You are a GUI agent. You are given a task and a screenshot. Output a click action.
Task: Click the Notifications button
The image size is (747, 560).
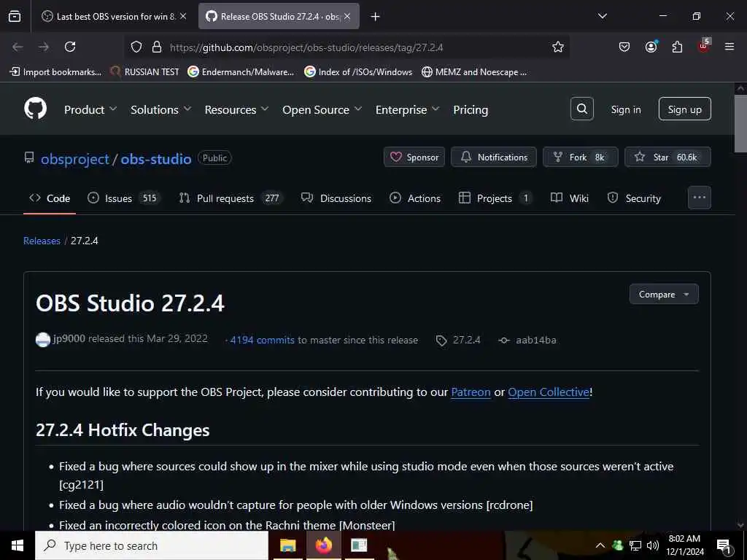[494, 157]
